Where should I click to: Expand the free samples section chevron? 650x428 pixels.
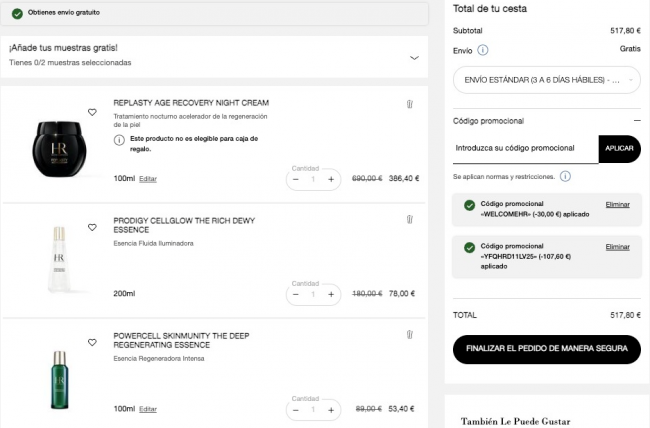click(x=415, y=58)
